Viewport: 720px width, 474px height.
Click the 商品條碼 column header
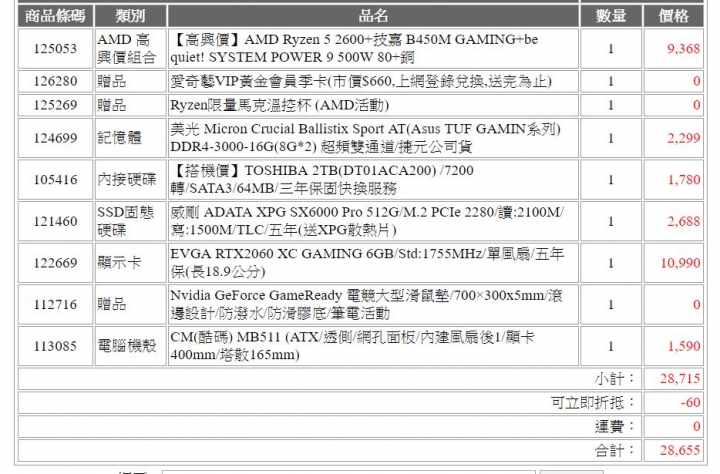55,16
